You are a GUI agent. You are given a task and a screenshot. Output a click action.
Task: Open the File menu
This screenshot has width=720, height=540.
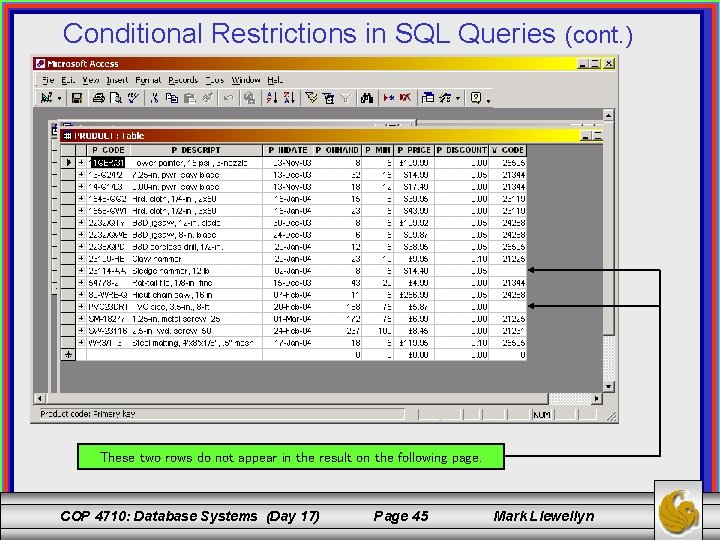click(x=48, y=80)
